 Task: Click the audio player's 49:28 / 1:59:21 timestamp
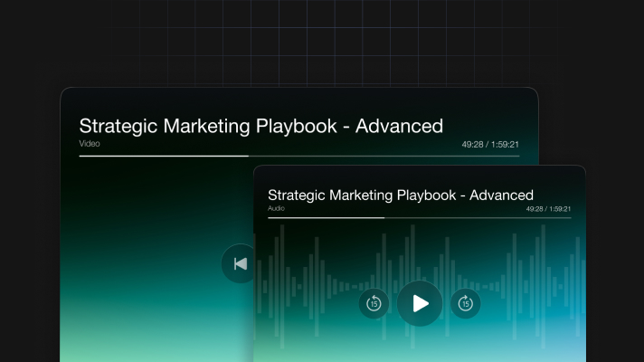(x=548, y=209)
